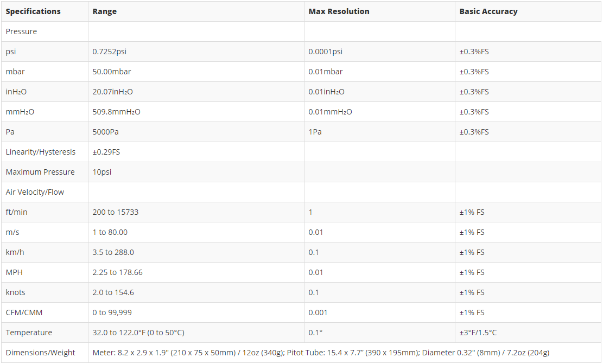603x364 pixels.
Task: Click the Linearity/Hysteresis row label
Action: coord(41,152)
